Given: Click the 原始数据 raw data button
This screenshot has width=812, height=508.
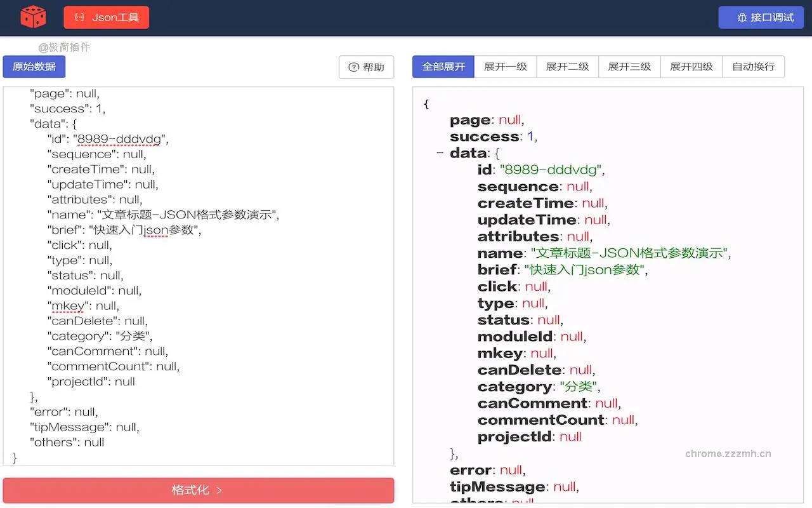Looking at the screenshot, I should tap(34, 66).
